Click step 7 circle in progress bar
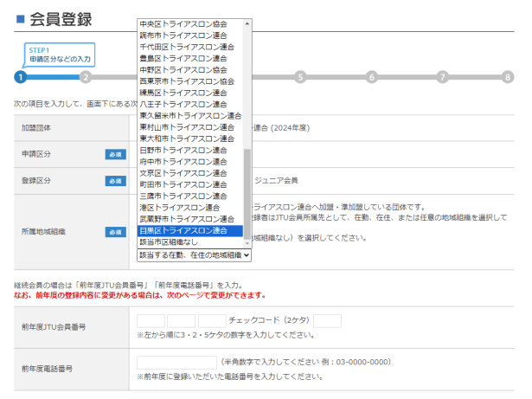The width and height of the screenshot is (532, 399). [x=441, y=77]
